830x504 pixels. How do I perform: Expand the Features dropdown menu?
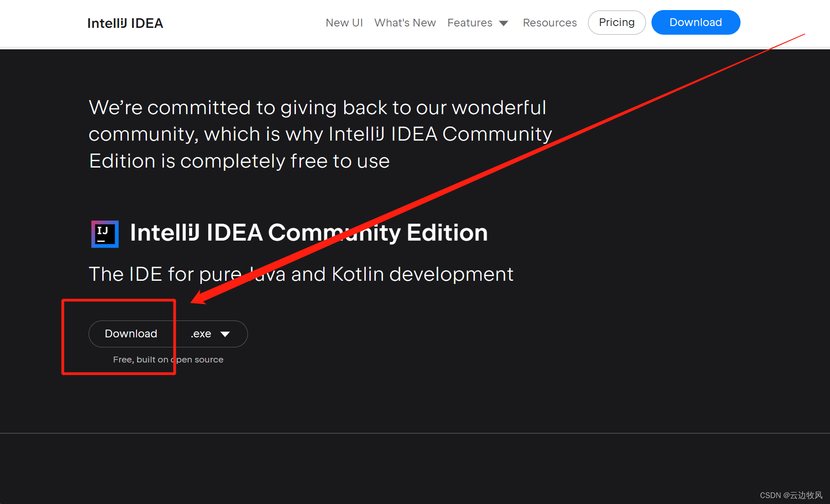(x=478, y=23)
